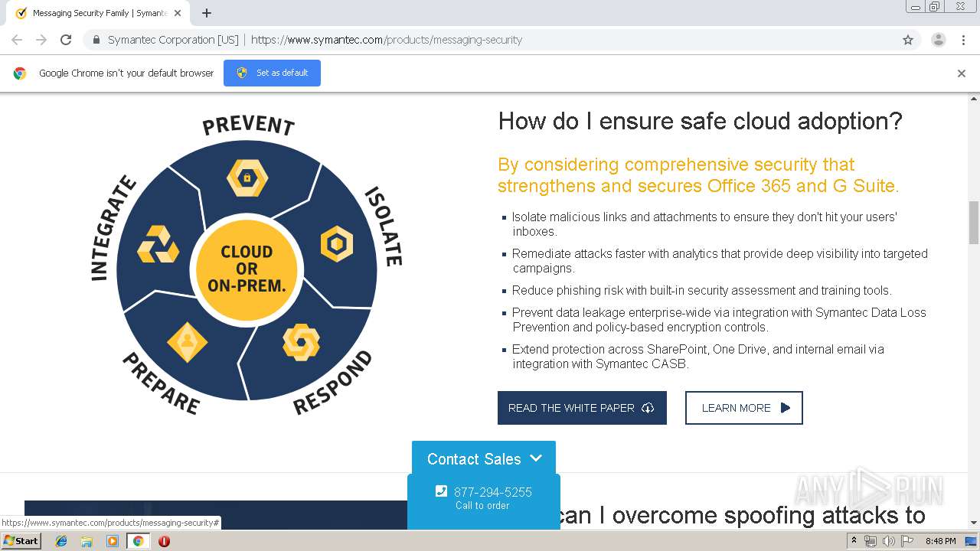
Task: Click the red stop taskbar icon
Action: [x=164, y=541]
